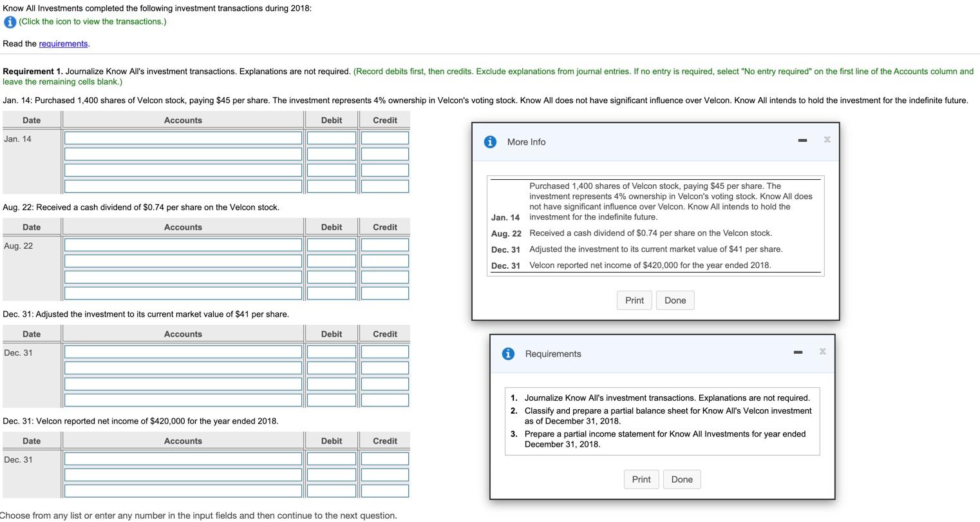Viewport: 980px width, 522px height.
Task: Select second Accounts field for Dec. 31 adjustment
Action: tap(183, 368)
